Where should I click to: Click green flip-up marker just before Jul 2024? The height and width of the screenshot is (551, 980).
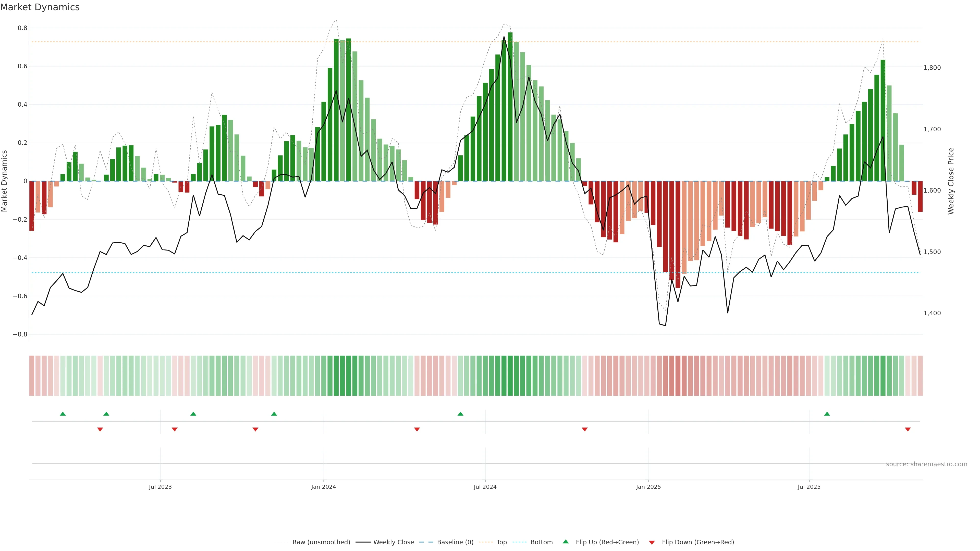click(x=460, y=414)
